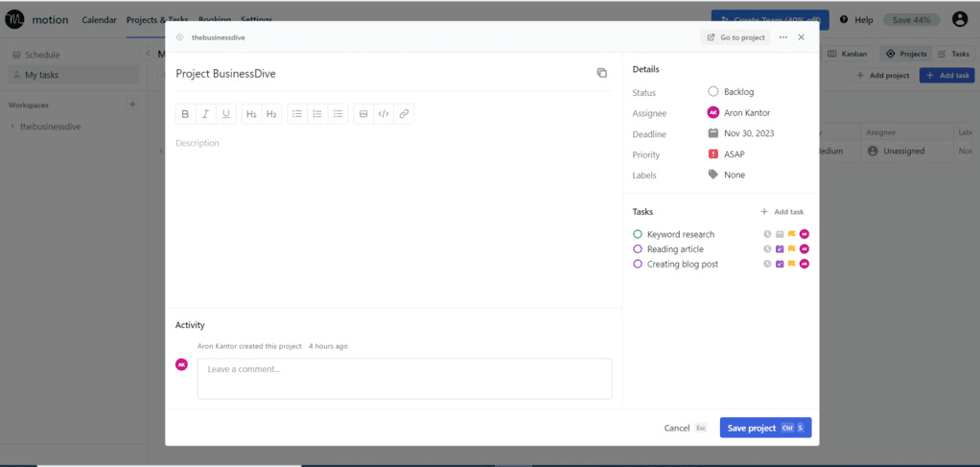Click into the Description text area

tap(394, 219)
